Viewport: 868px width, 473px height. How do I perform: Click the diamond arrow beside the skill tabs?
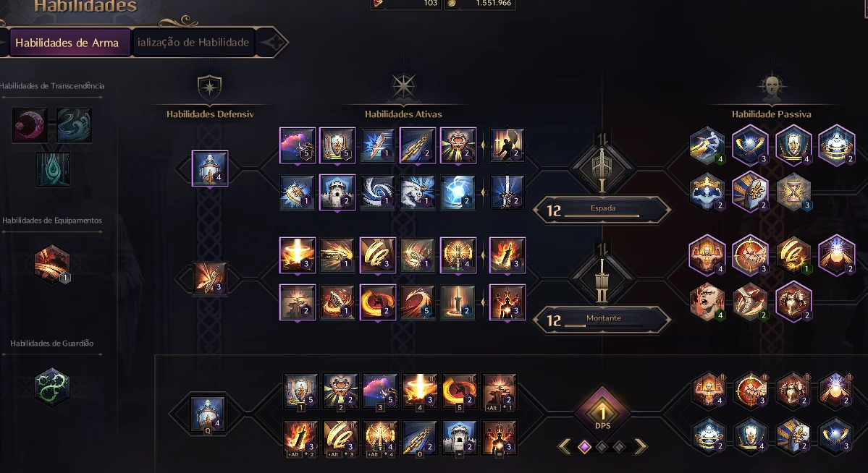coord(272,42)
